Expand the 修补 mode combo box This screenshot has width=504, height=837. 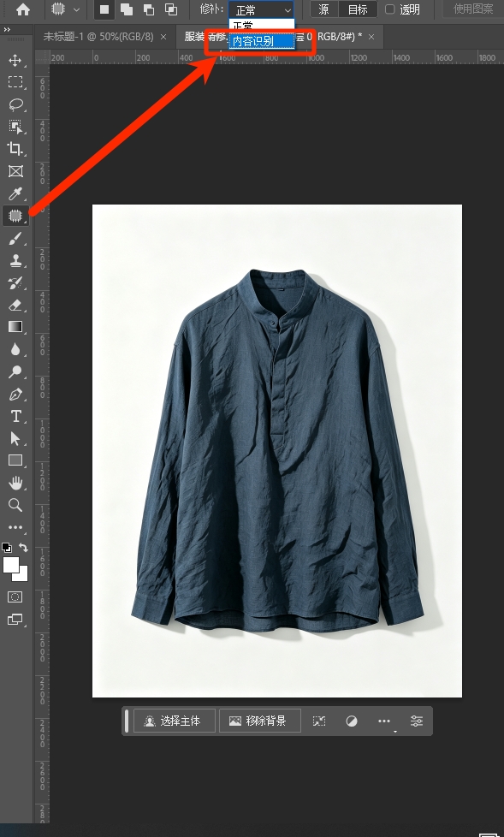tap(261, 9)
